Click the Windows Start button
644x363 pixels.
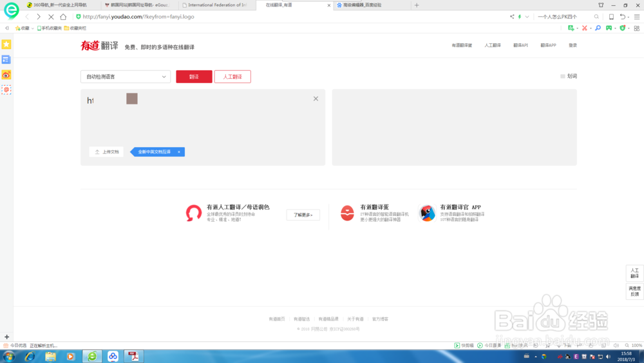tap(8, 356)
